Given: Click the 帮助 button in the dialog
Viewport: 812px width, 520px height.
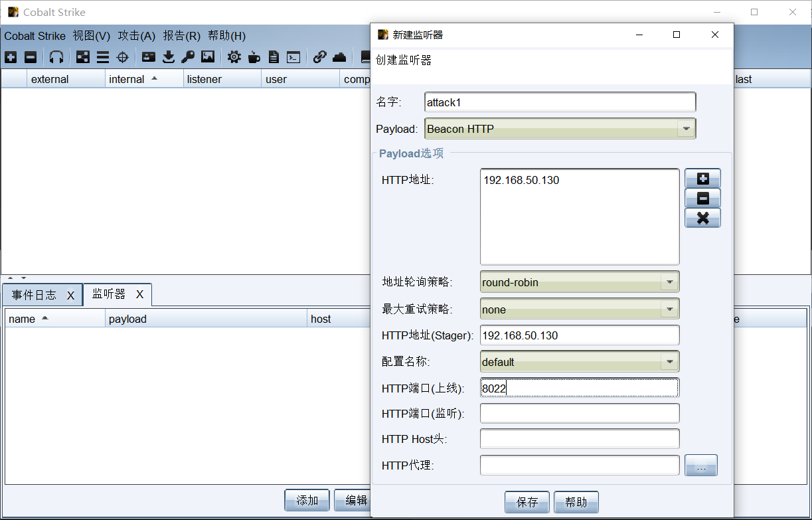Looking at the screenshot, I should point(576,502).
